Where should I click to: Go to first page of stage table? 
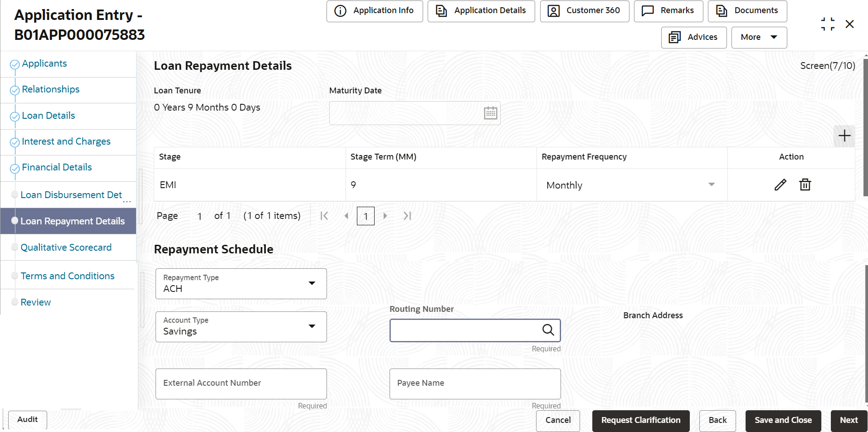pos(324,216)
